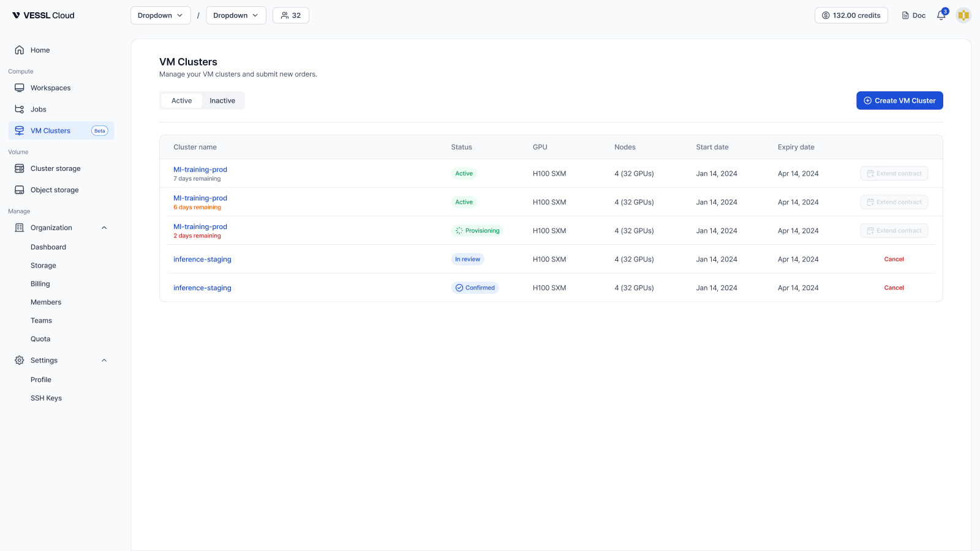Click the Cluster name column header
980x551 pixels.
pyautogui.click(x=195, y=148)
